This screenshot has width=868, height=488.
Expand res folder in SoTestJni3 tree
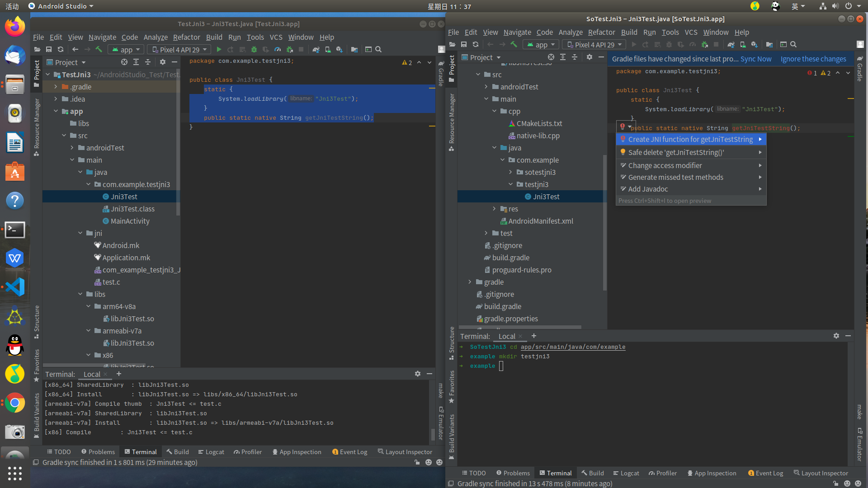tap(494, 209)
